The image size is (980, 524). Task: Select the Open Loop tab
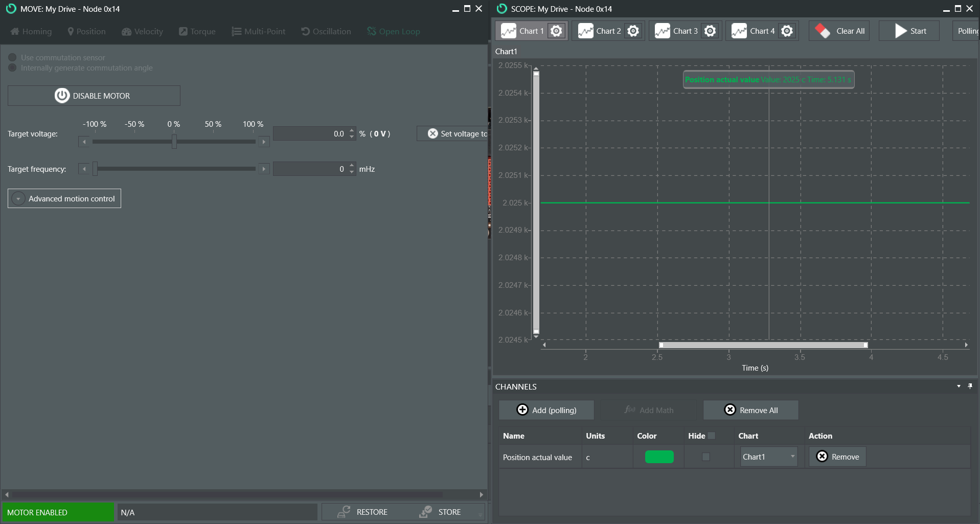pos(393,31)
